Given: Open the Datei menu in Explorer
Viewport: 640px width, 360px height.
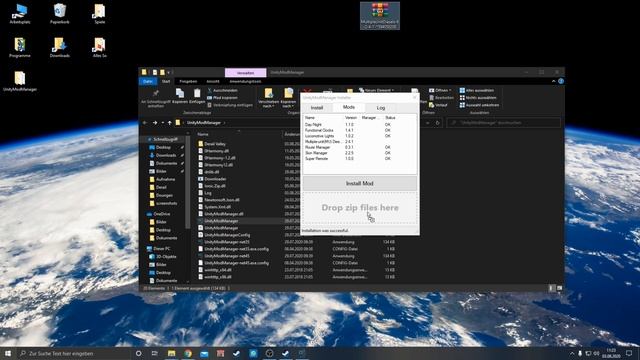Looking at the screenshot, I should click(x=148, y=82).
